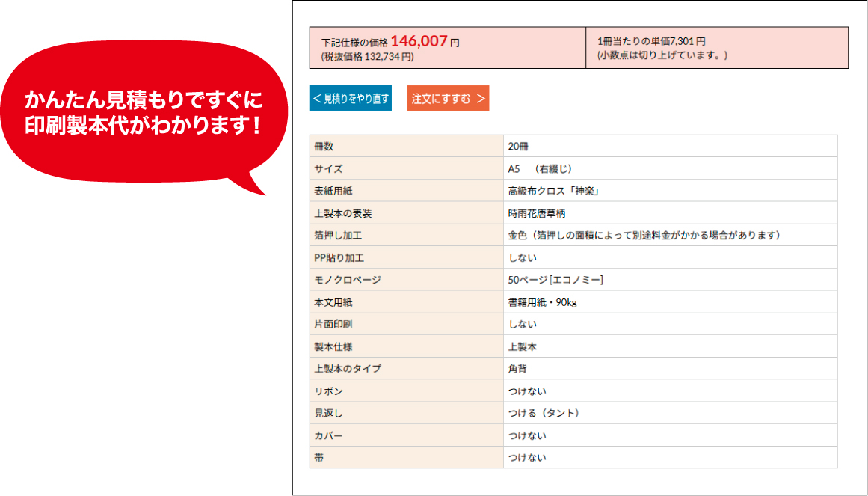Select 上製本 in the 製本仕様 row
868x496 pixels.
pyautogui.click(x=522, y=346)
